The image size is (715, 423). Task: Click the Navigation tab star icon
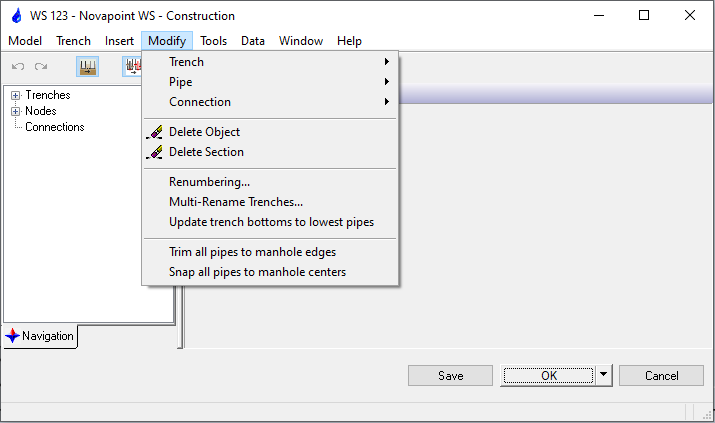[x=12, y=336]
